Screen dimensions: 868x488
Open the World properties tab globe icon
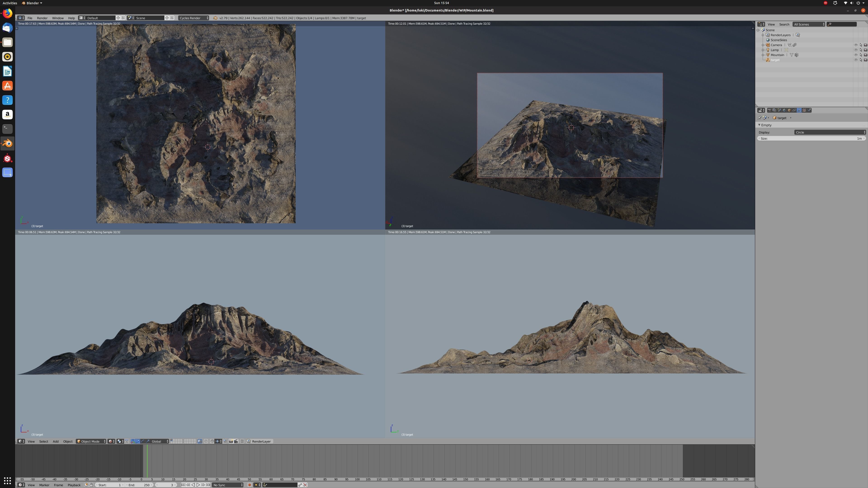(784, 110)
